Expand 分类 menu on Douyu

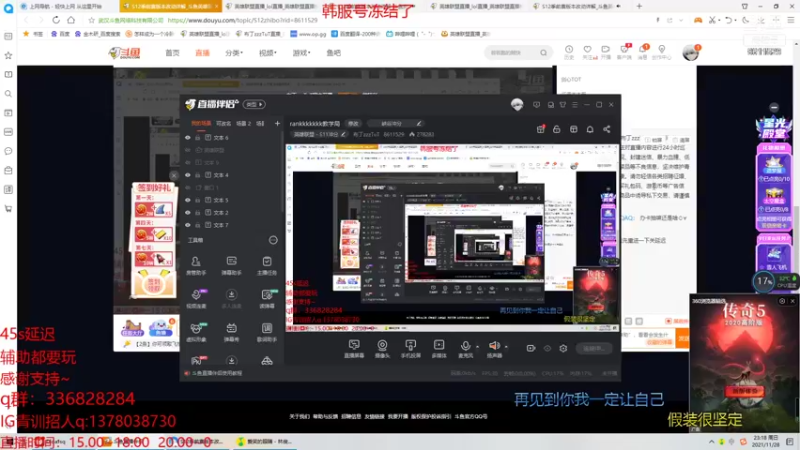(x=234, y=53)
